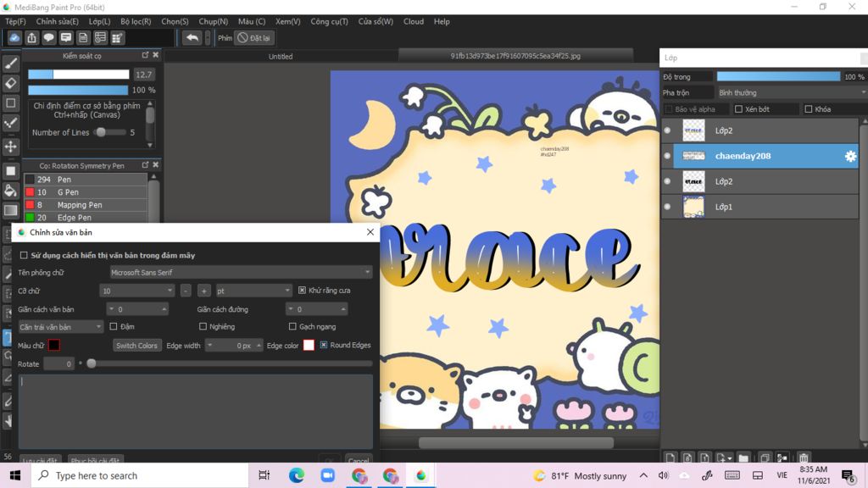The image size is (868, 488).
Task: Click the minus font size button
Action: [186, 291]
